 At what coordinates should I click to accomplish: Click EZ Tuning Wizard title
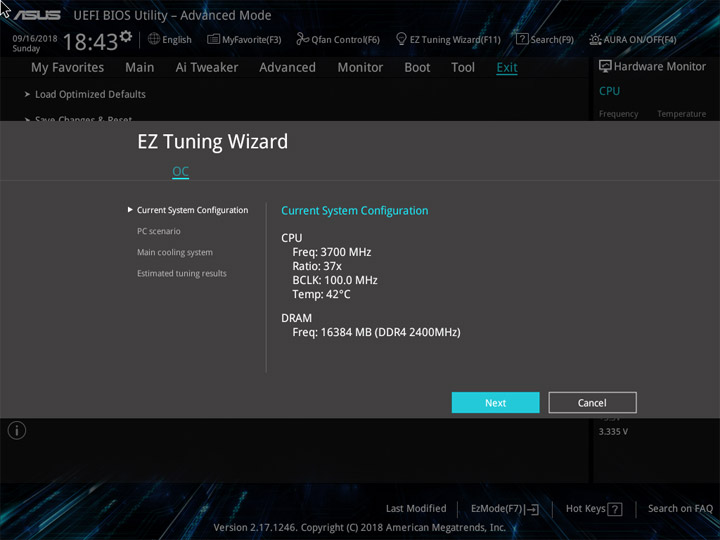(213, 141)
